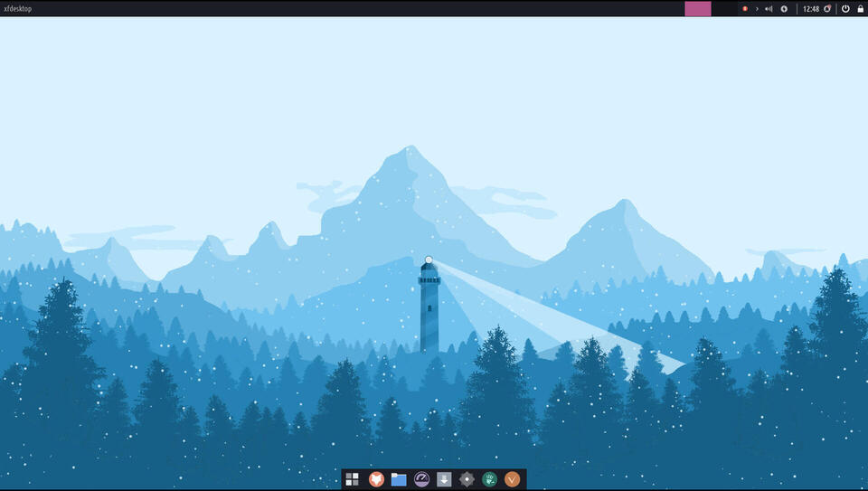Open the settings gear in dock
Viewport: 868px width, 491px height.
pos(467,479)
